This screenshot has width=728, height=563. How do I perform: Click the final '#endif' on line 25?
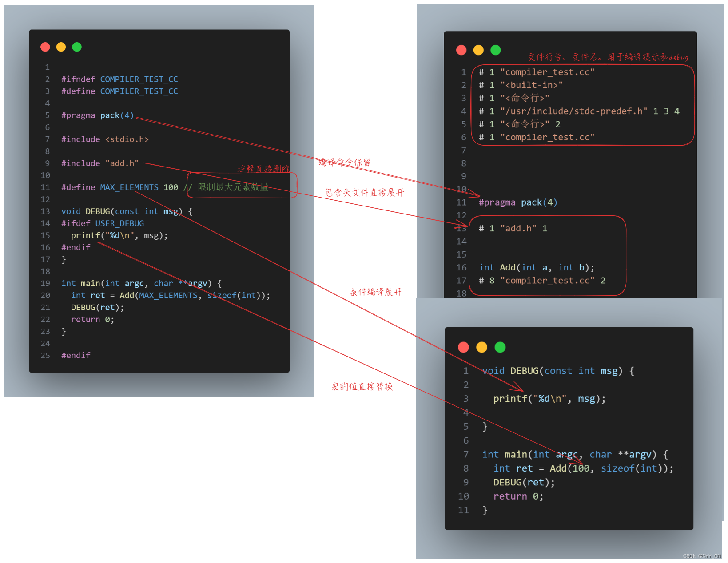[76, 355]
